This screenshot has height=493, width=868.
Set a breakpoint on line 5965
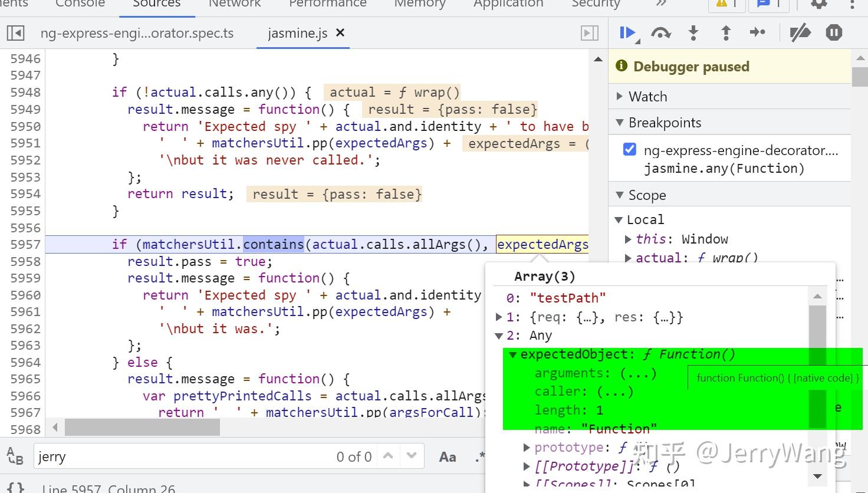coord(25,379)
